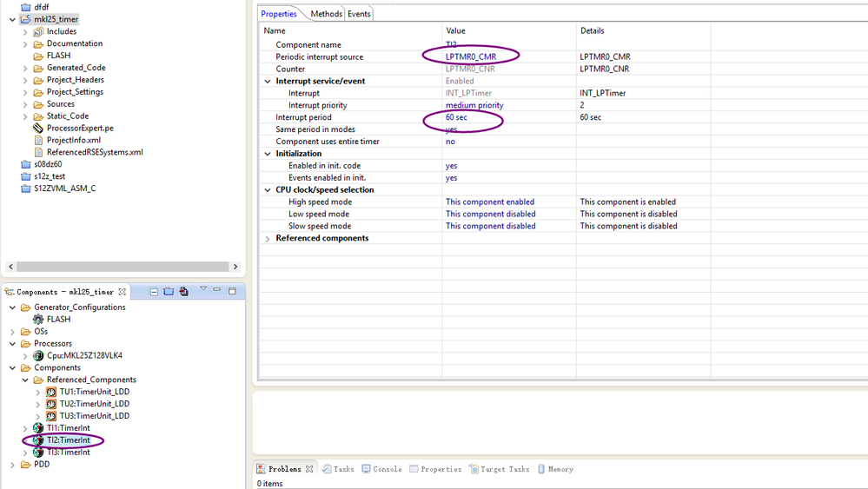Select TU2:TimerUnit_LDD component icon
The width and height of the screenshot is (868, 489).
click(51, 404)
